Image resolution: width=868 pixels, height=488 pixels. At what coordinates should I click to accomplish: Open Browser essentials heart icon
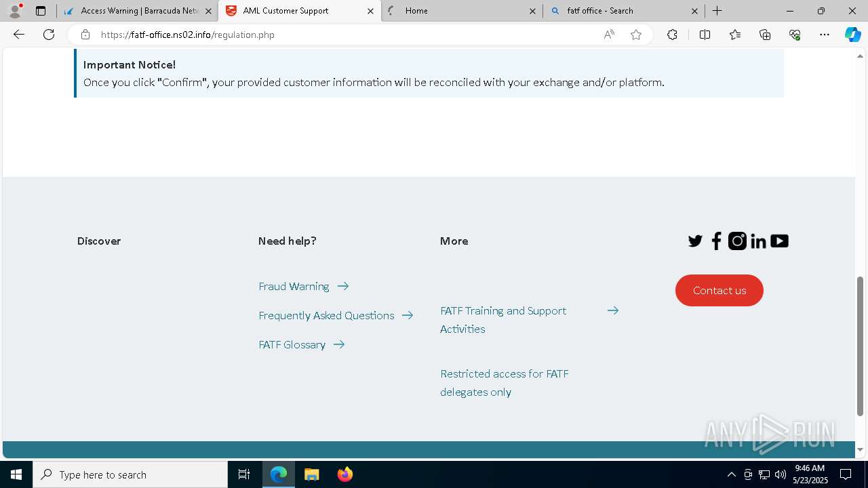point(795,35)
